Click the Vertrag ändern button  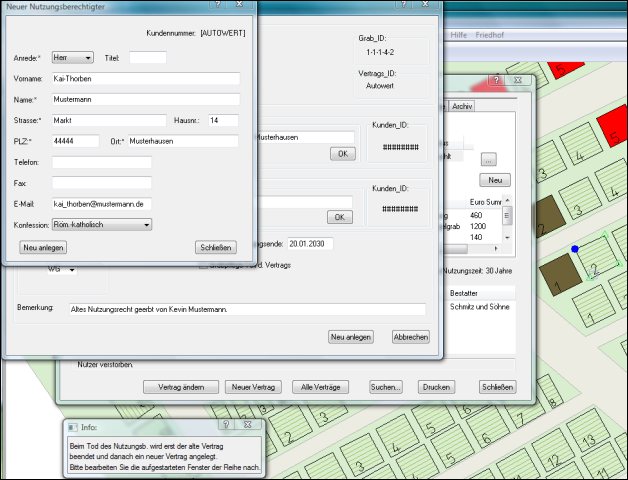point(181,387)
